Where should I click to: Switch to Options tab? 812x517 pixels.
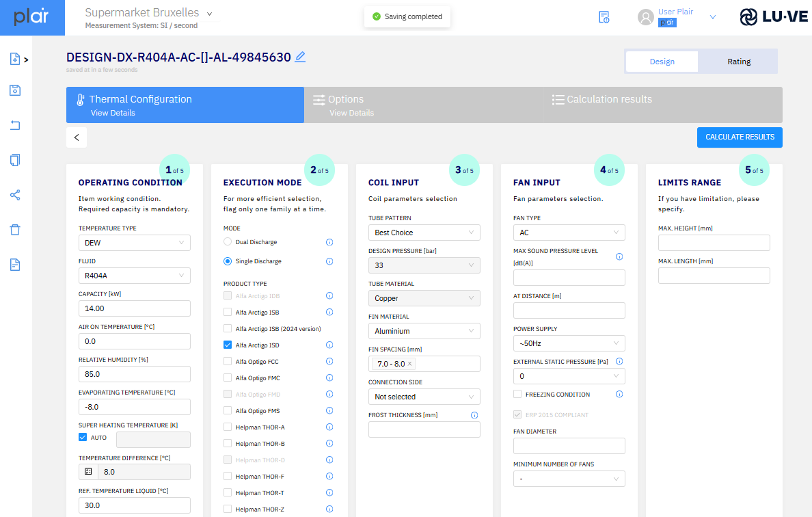pos(424,105)
